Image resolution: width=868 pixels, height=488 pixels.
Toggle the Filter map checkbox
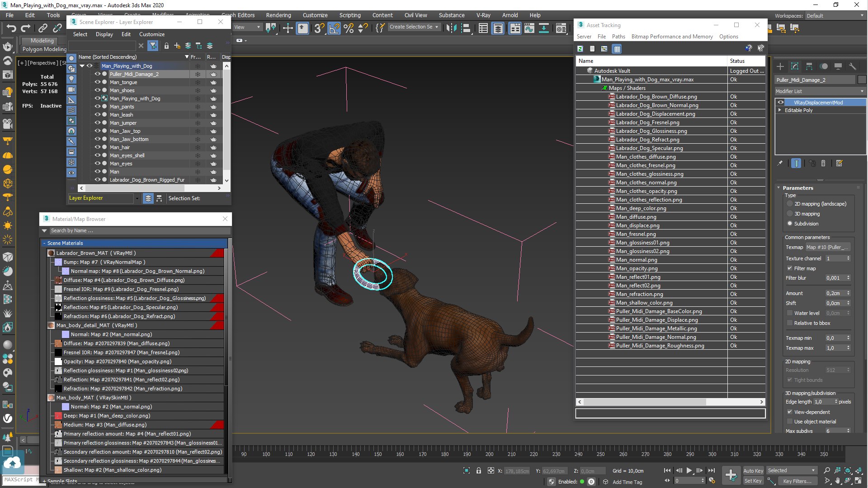tap(790, 268)
